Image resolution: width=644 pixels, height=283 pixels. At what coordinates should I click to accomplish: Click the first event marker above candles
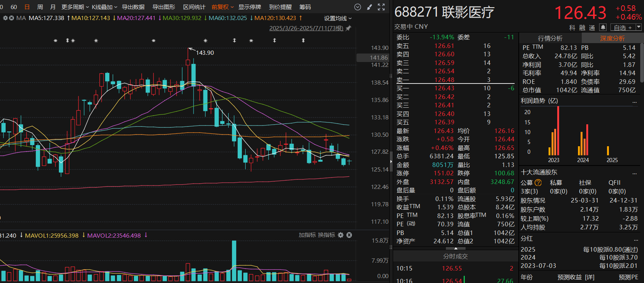pos(55,40)
